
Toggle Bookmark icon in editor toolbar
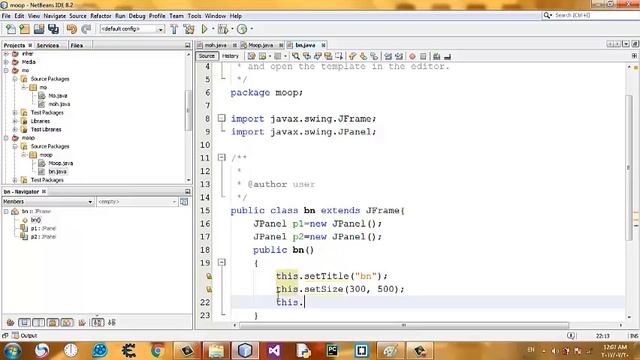374,56
